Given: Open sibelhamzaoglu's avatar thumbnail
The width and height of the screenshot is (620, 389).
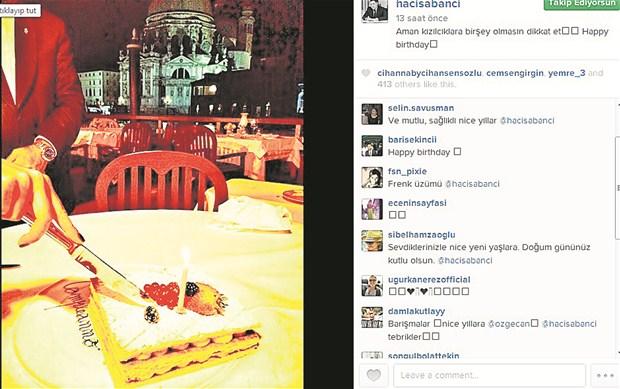Looking at the screenshot, I should (x=372, y=241).
